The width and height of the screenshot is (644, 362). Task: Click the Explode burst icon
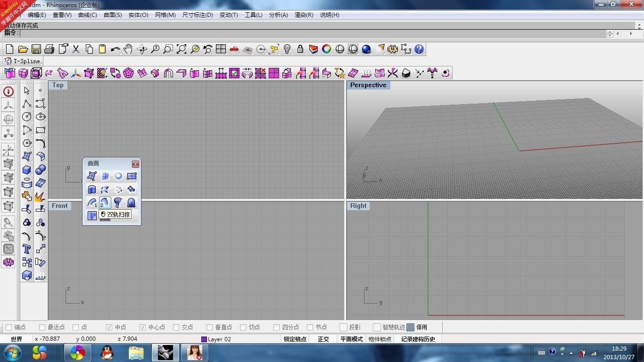click(x=41, y=196)
